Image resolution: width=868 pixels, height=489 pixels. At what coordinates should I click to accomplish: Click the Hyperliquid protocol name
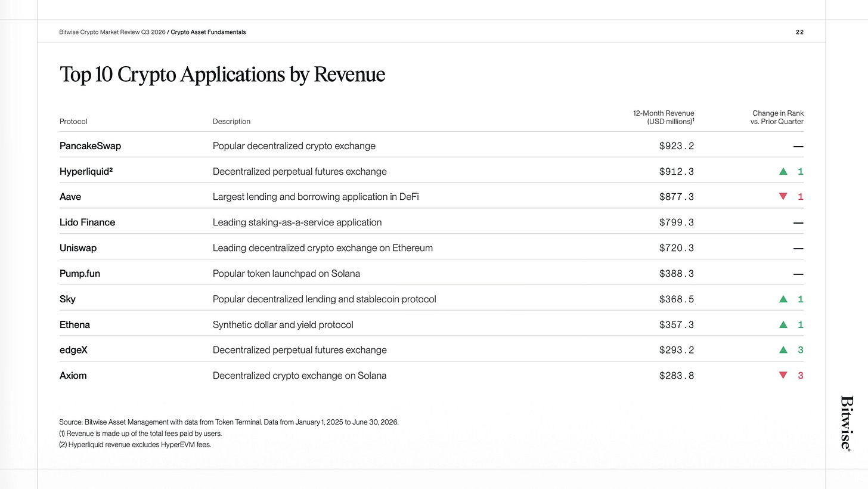tap(86, 171)
